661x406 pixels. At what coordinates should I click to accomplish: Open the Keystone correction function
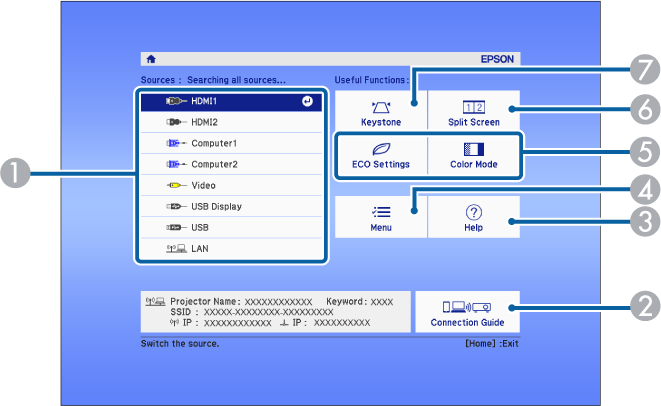pos(380,112)
